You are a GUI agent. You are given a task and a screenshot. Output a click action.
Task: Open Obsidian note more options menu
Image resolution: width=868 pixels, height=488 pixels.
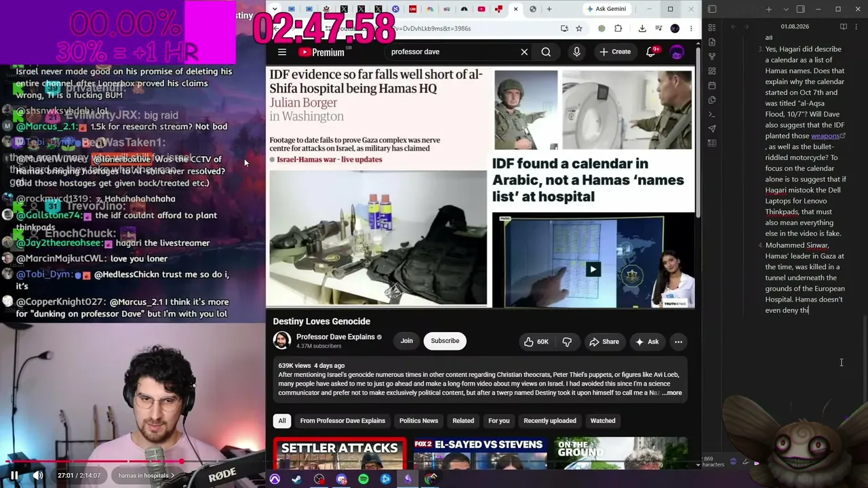(856, 26)
